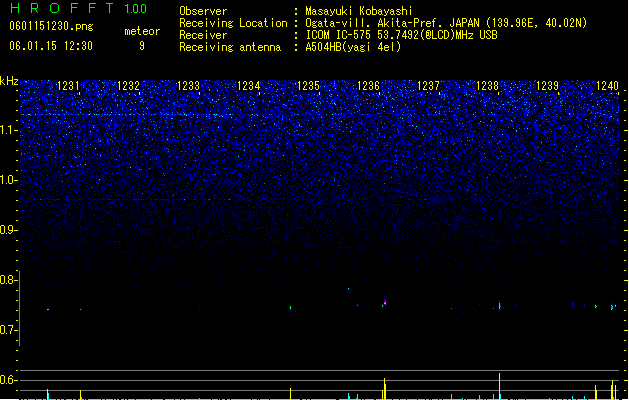Select the 1234 time marker

coord(248,86)
